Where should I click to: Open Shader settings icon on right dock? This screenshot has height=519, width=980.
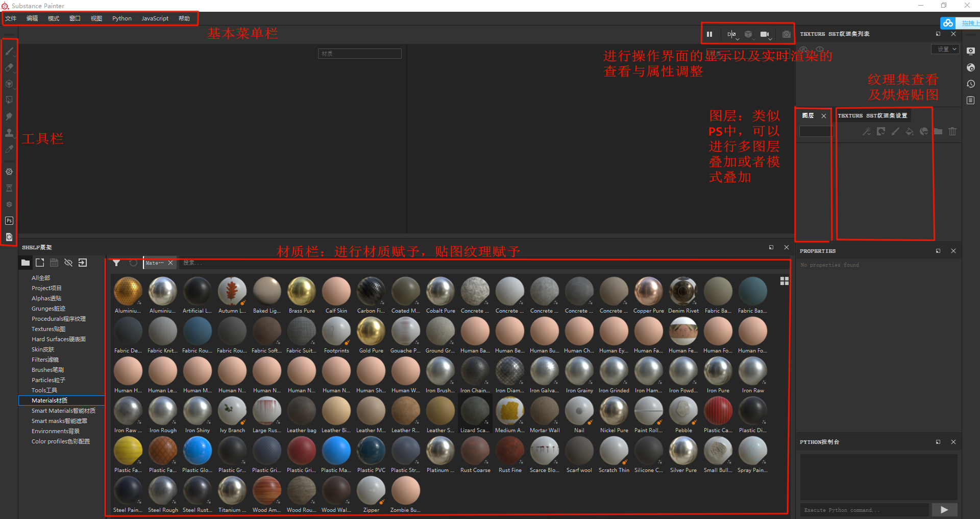(x=971, y=67)
